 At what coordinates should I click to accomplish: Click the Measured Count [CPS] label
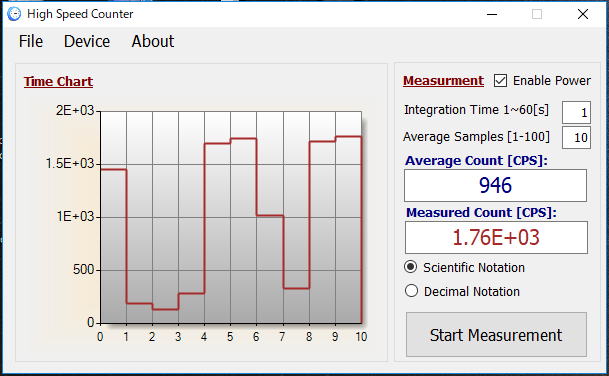pos(481,212)
